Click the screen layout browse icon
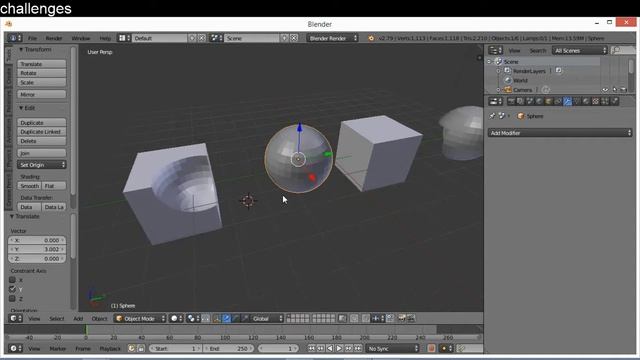The height and width of the screenshot is (360, 640). (x=124, y=38)
